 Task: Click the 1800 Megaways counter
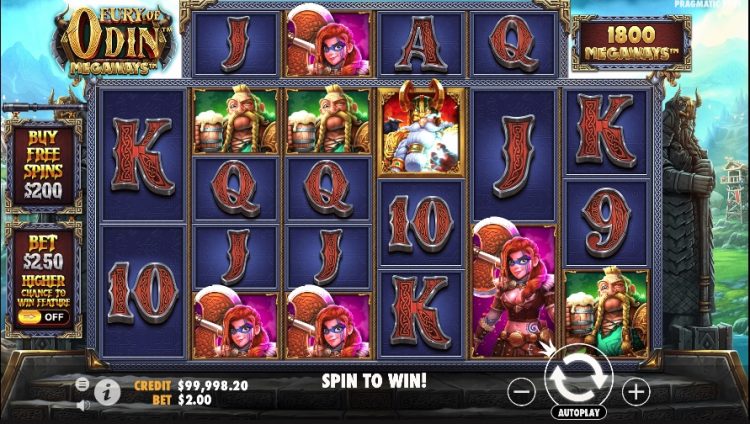coord(631,43)
